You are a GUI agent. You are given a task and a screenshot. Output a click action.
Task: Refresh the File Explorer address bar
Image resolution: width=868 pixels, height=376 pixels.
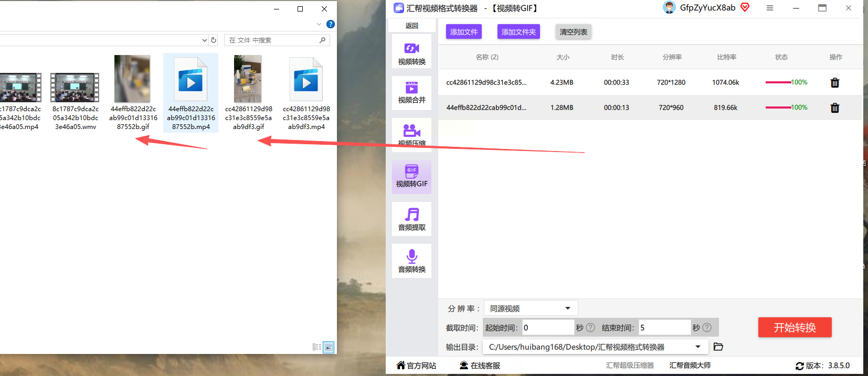point(214,40)
